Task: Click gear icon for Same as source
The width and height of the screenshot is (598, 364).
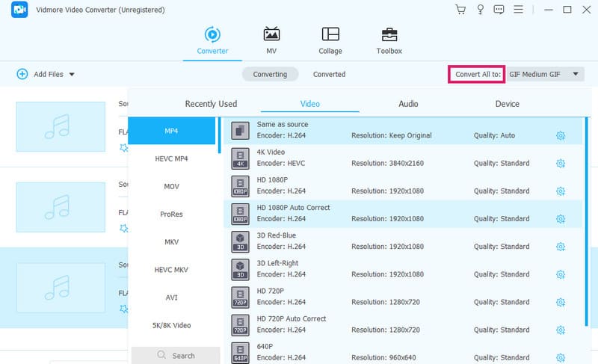Action: 561,135
